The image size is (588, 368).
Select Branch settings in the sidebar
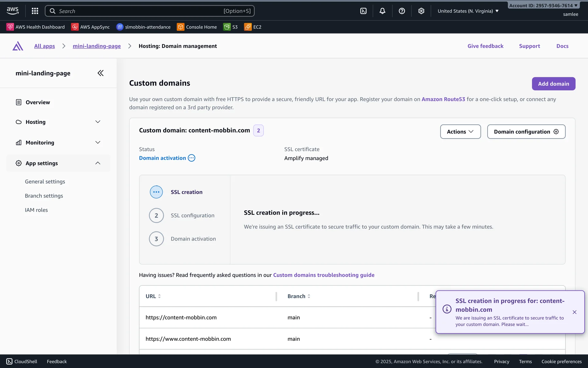click(x=44, y=196)
